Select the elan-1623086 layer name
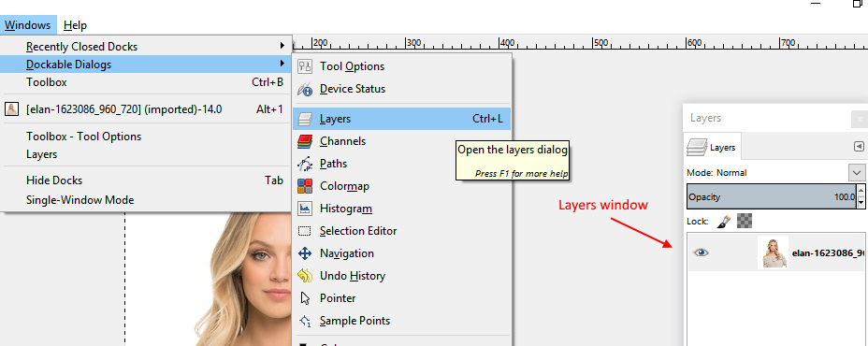The image size is (868, 346). click(x=828, y=253)
